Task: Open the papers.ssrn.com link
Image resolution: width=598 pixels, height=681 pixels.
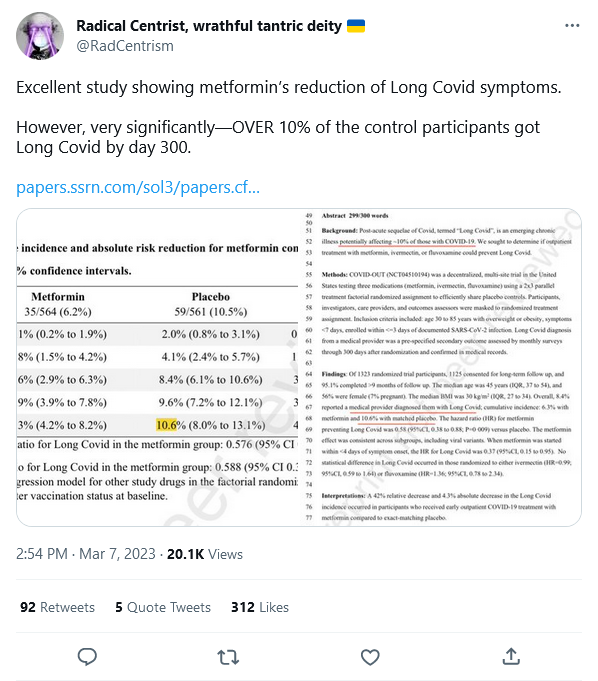Action: [138, 187]
